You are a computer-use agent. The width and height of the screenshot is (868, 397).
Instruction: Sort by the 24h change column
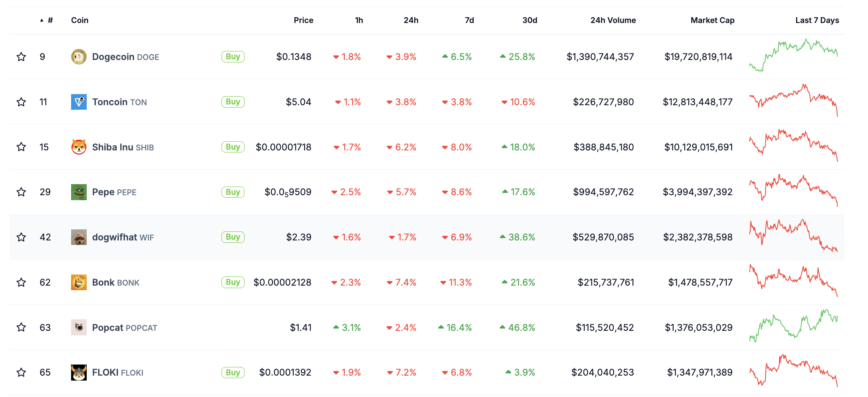(x=411, y=20)
